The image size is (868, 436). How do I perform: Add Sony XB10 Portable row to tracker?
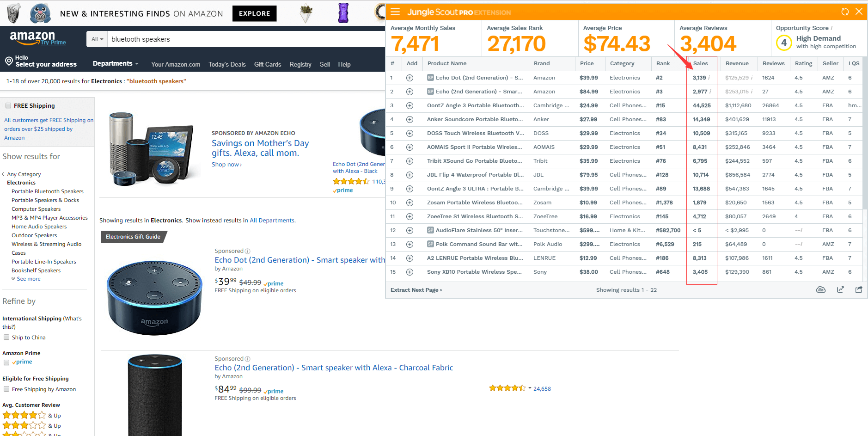coord(410,272)
